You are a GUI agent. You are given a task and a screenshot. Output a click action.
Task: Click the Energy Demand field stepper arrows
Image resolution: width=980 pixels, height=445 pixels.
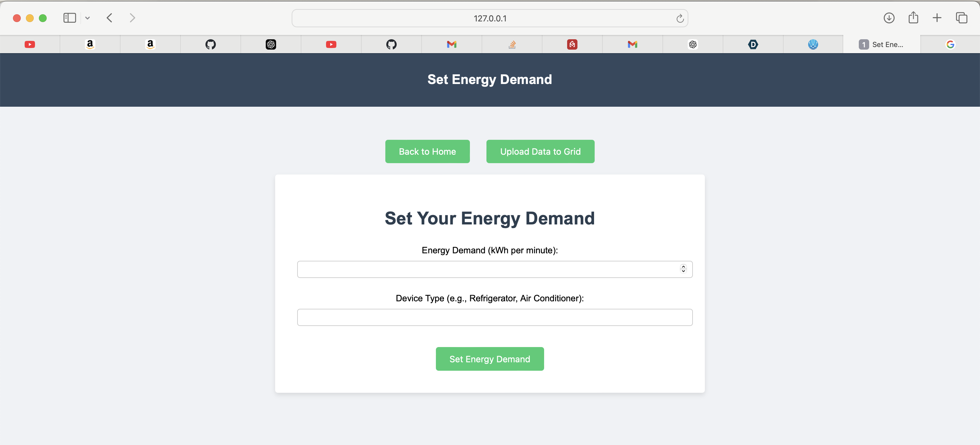click(683, 269)
